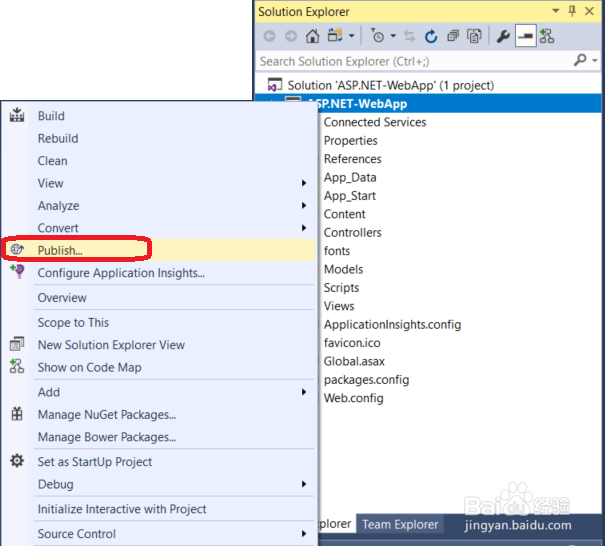Select the ApplicationInsights.config file

[392, 325]
